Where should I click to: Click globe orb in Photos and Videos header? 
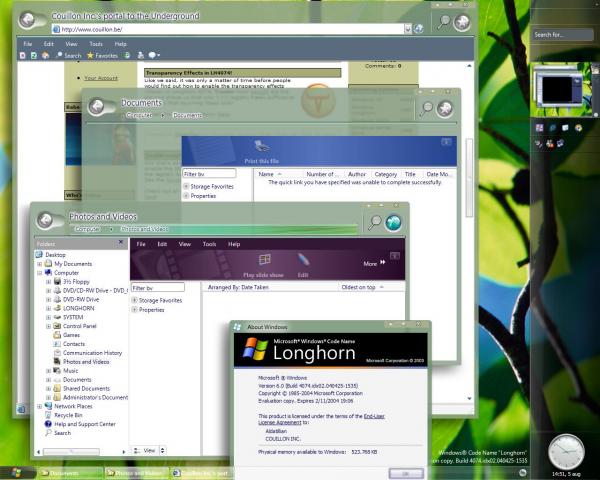pos(393,223)
